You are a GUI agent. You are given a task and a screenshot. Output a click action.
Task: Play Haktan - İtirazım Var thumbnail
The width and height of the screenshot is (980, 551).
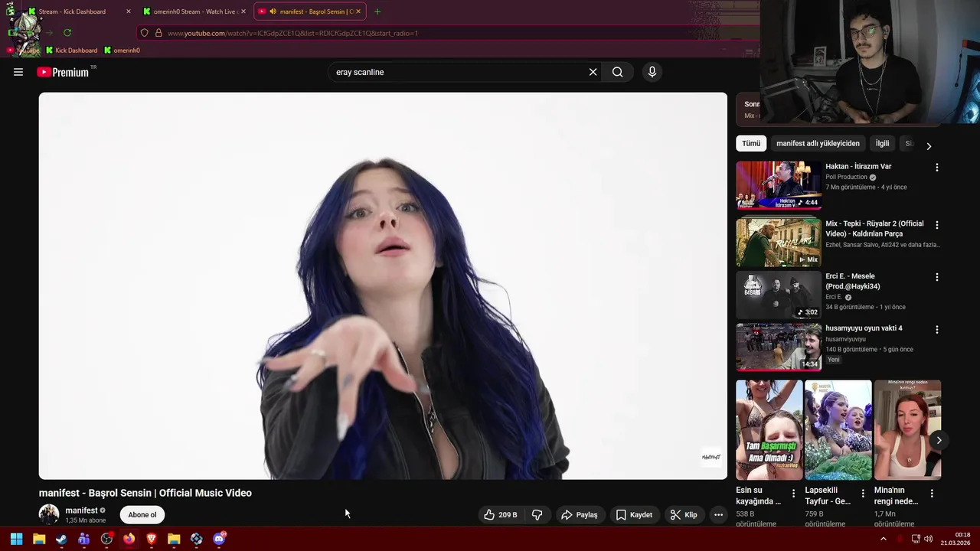pyautogui.click(x=779, y=185)
